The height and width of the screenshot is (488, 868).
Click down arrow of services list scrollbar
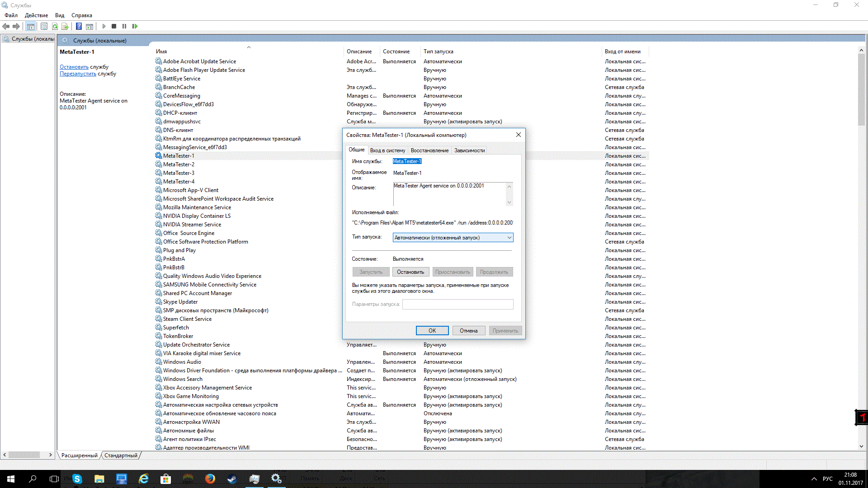pyautogui.click(x=861, y=446)
